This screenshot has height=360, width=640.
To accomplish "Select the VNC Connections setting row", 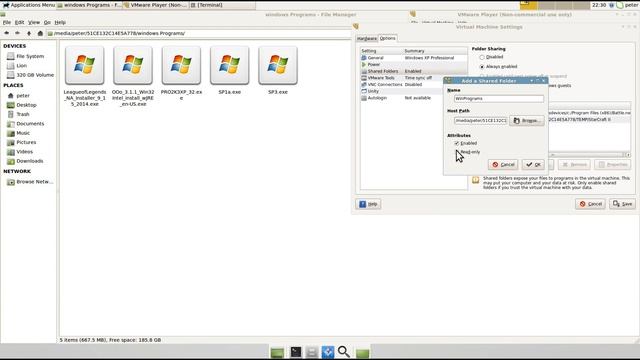I will pos(402,84).
